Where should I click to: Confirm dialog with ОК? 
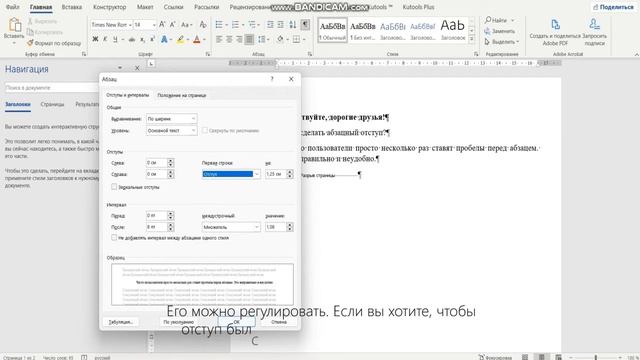click(x=236, y=322)
